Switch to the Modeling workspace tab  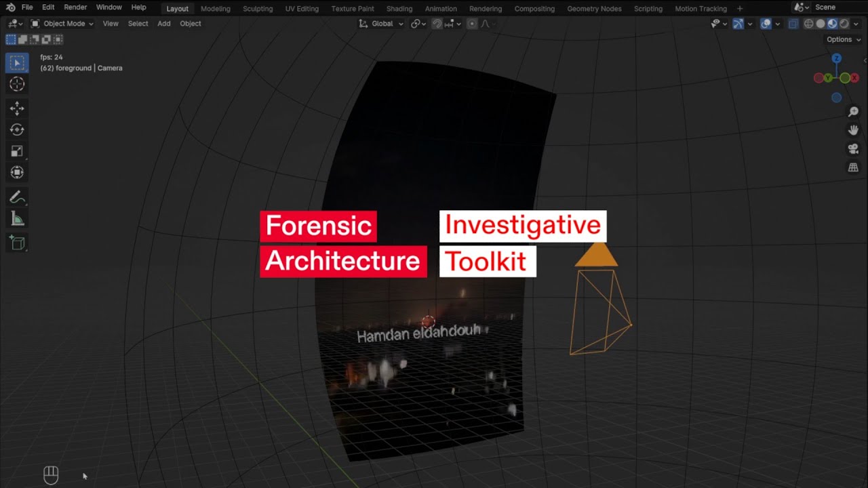(x=216, y=9)
